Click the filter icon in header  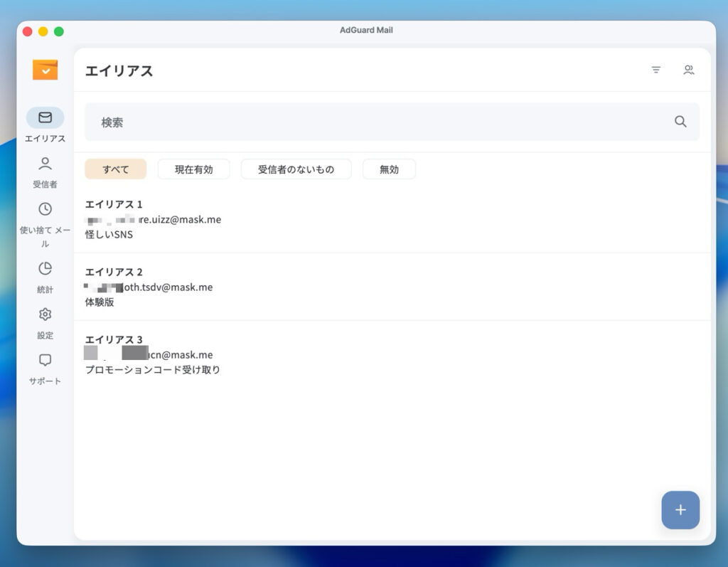point(655,70)
